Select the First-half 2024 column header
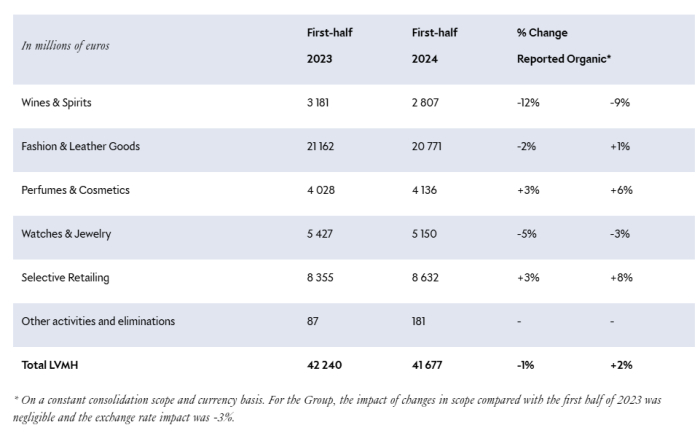Image resolution: width=700 pixels, height=433 pixels. point(434,46)
